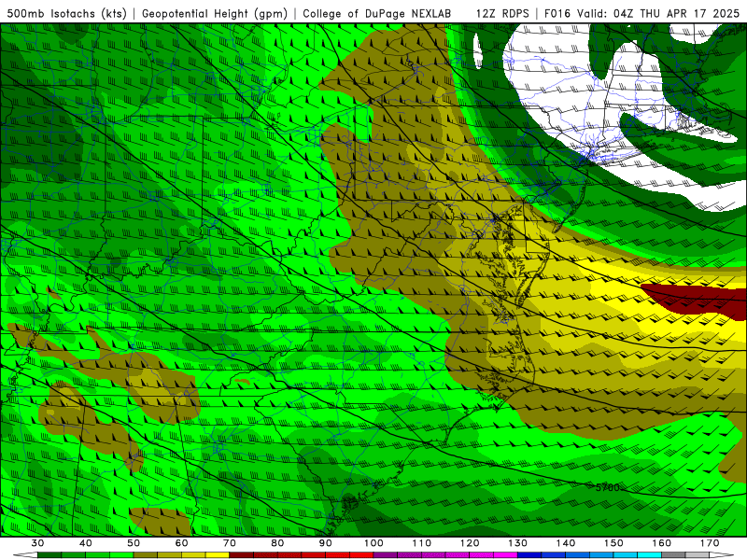Click the legend value '120'
The height and width of the screenshot is (560, 747).
[x=470, y=543]
